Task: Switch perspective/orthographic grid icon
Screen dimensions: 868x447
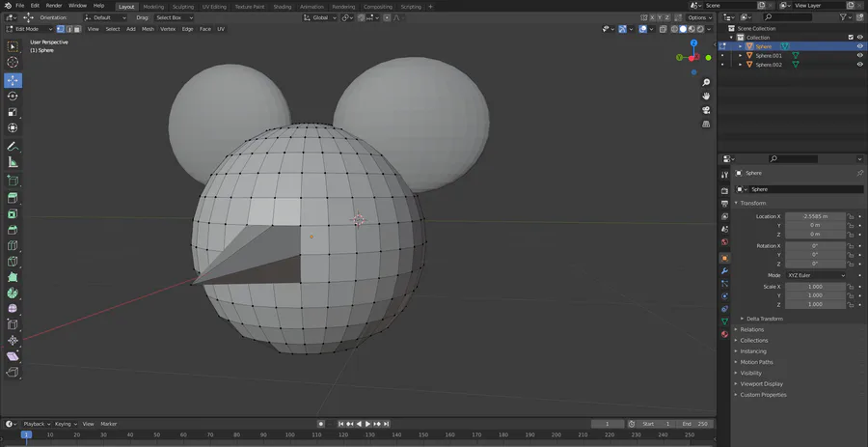Action: click(706, 125)
